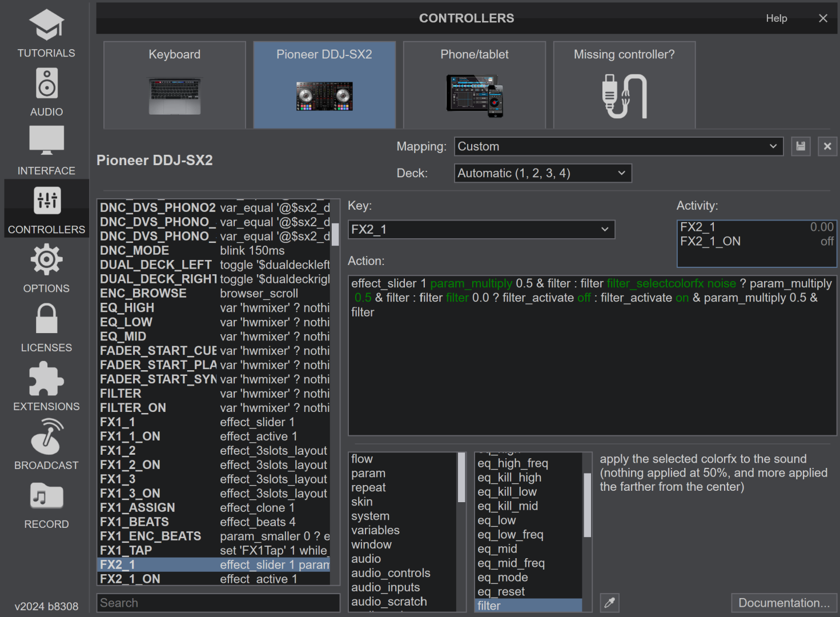Select the EQ_LOW mapping row
Viewport: 840px width, 617px height.
click(214, 322)
